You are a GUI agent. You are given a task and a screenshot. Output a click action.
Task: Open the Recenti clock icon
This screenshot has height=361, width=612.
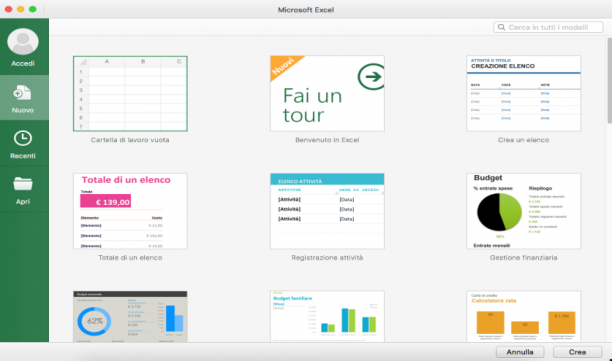tap(23, 138)
